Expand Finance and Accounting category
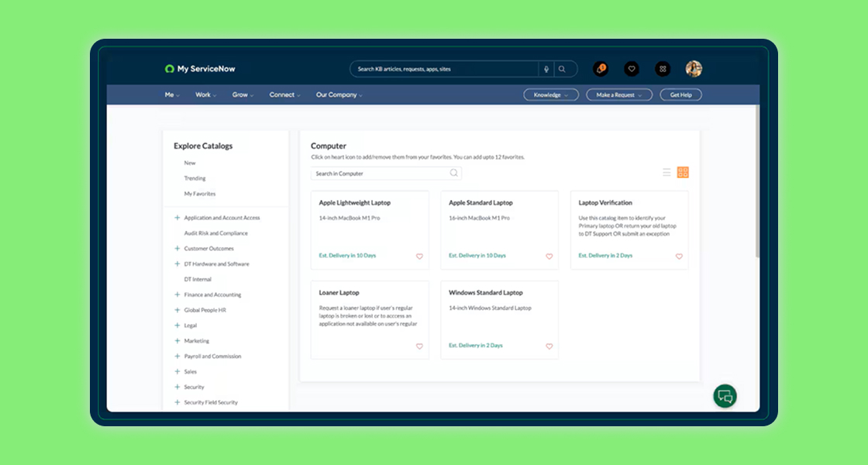Image resolution: width=868 pixels, height=465 pixels. pos(177,294)
